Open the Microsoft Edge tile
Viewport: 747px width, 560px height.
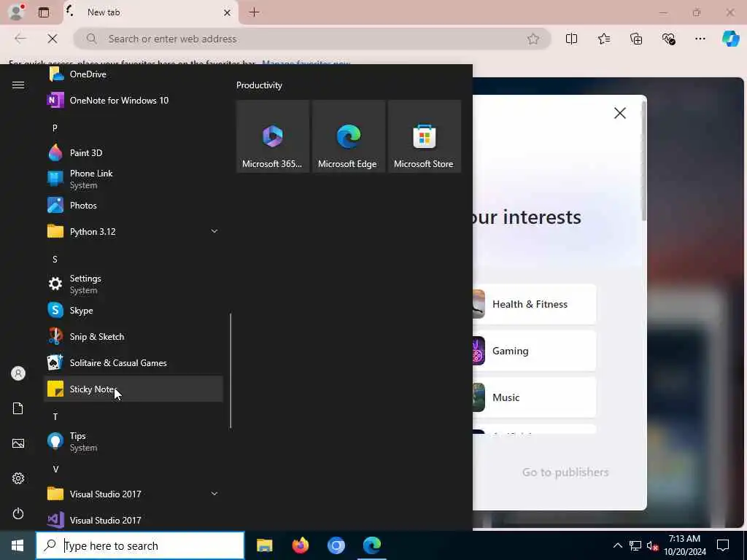(x=348, y=136)
